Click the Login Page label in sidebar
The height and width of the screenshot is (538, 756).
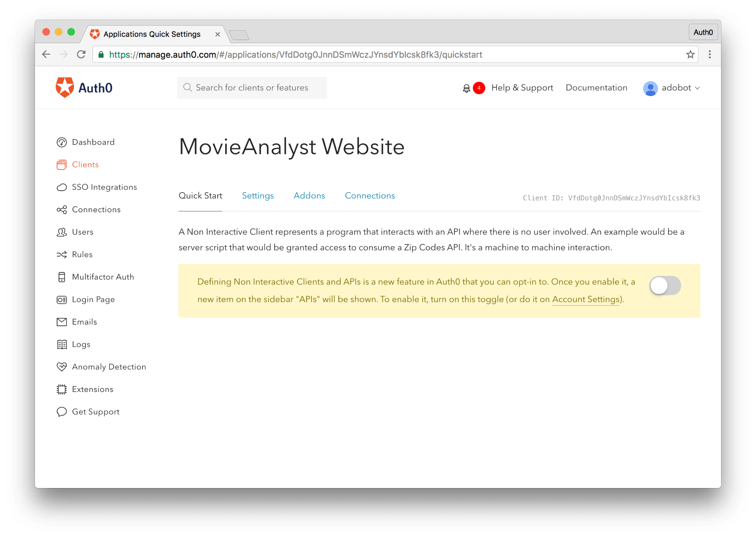click(x=93, y=300)
